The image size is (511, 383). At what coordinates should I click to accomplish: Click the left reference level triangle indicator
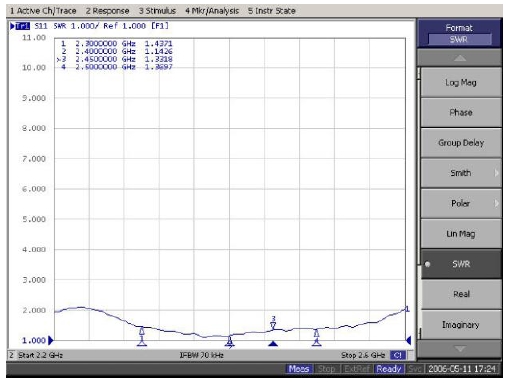[x=51, y=340]
